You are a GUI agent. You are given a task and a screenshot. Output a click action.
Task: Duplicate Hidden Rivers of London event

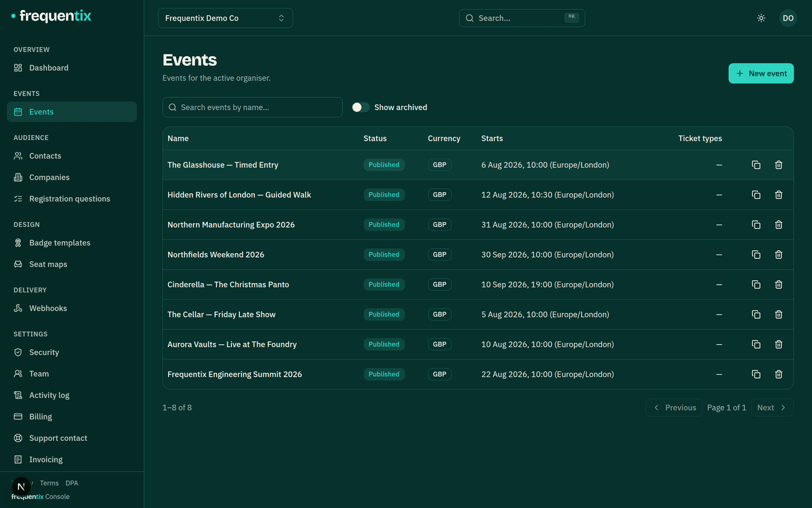click(x=756, y=195)
